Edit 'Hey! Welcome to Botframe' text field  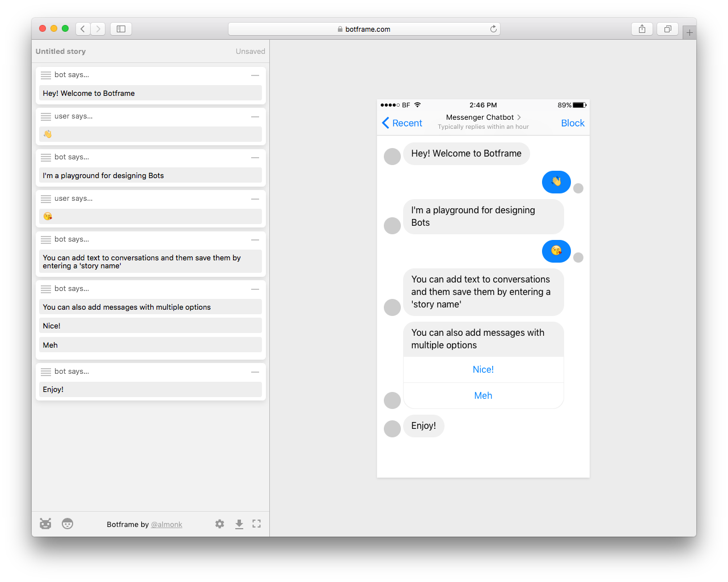tap(151, 93)
